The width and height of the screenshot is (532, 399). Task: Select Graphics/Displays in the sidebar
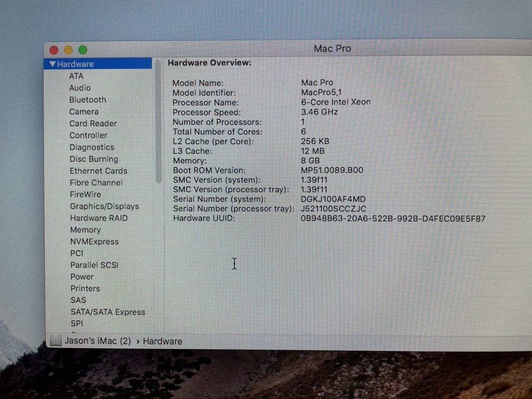click(105, 206)
